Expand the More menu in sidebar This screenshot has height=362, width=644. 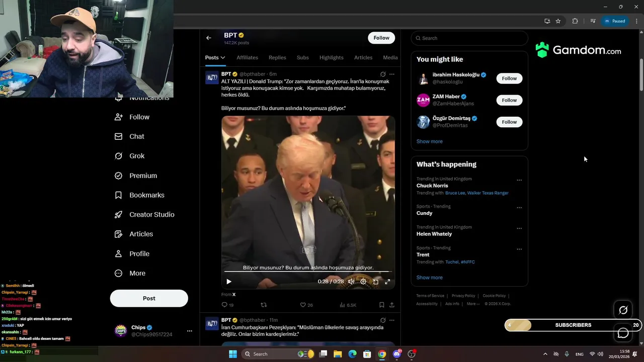point(130,274)
